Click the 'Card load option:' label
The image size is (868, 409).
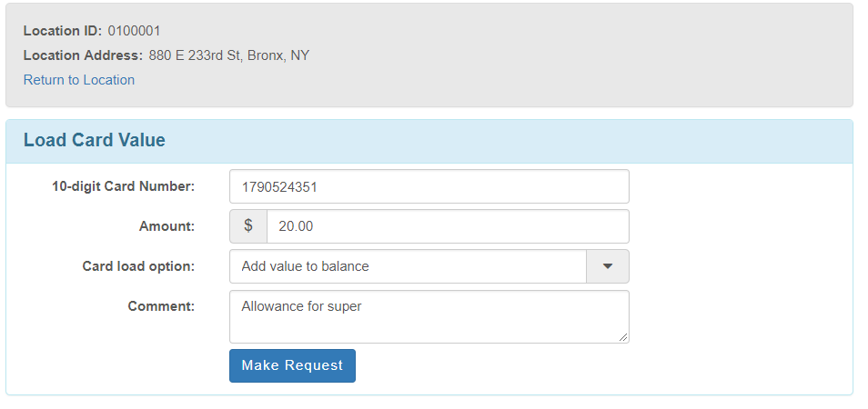[138, 266]
